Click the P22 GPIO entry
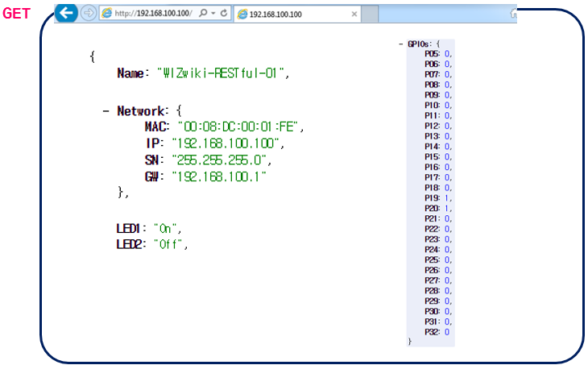This screenshot has width=588, height=365. click(x=438, y=229)
